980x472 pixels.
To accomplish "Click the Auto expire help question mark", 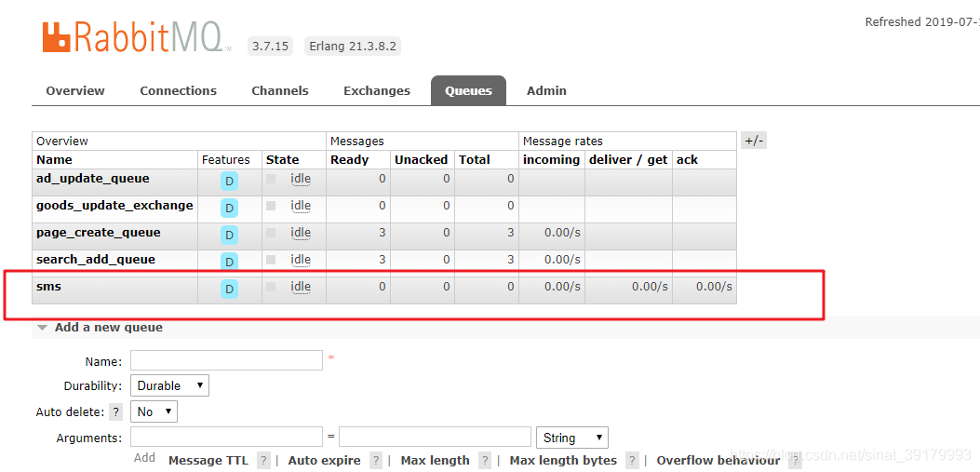I will click(x=376, y=461).
